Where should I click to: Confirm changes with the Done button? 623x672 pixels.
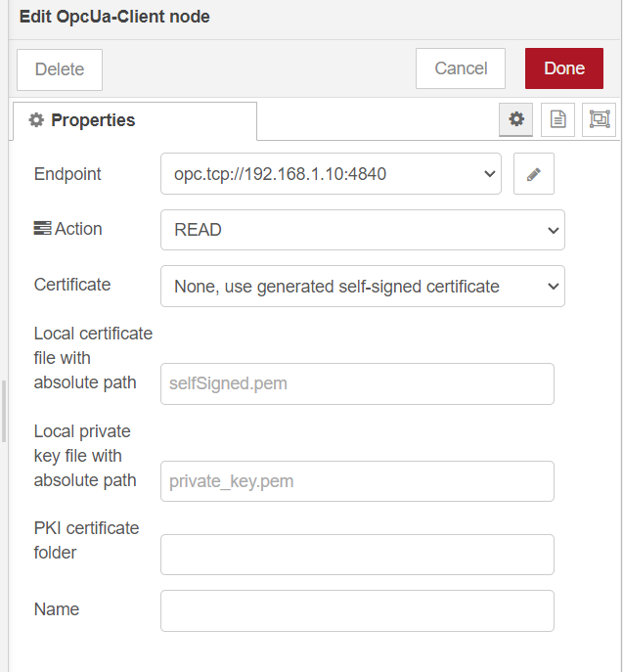pyautogui.click(x=564, y=68)
